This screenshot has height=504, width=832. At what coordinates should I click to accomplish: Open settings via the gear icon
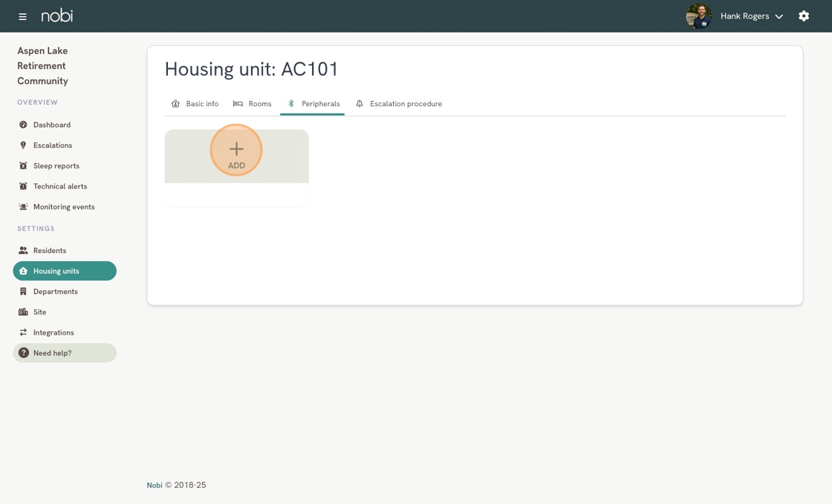coord(804,16)
